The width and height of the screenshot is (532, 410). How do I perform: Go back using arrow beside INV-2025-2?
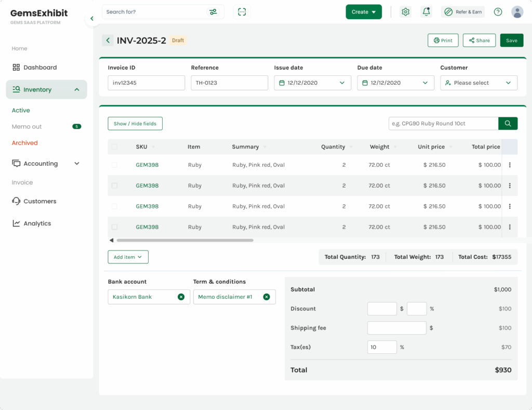click(x=108, y=41)
